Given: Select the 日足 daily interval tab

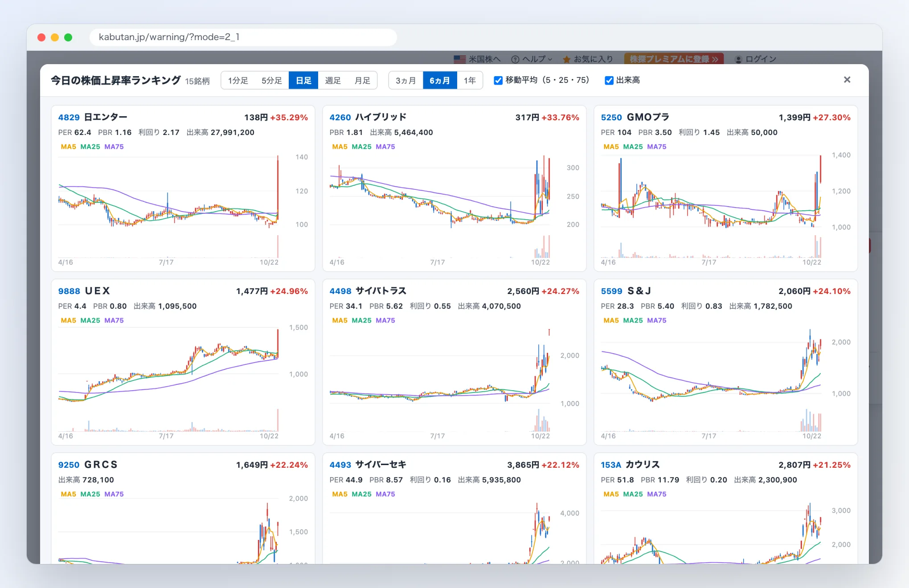Looking at the screenshot, I should pyautogui.click(x=303, y=80).
